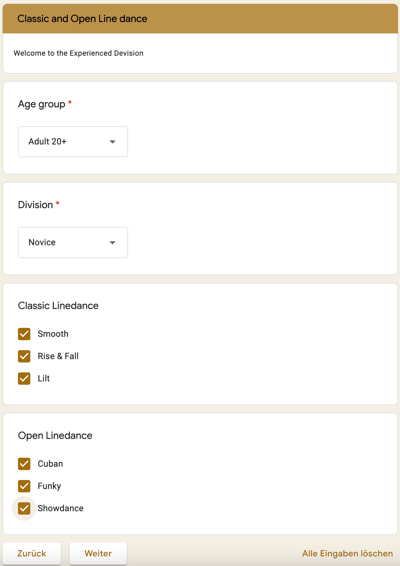
Task: Uncheck the Funky checkbox
Action: pos(24,486)
